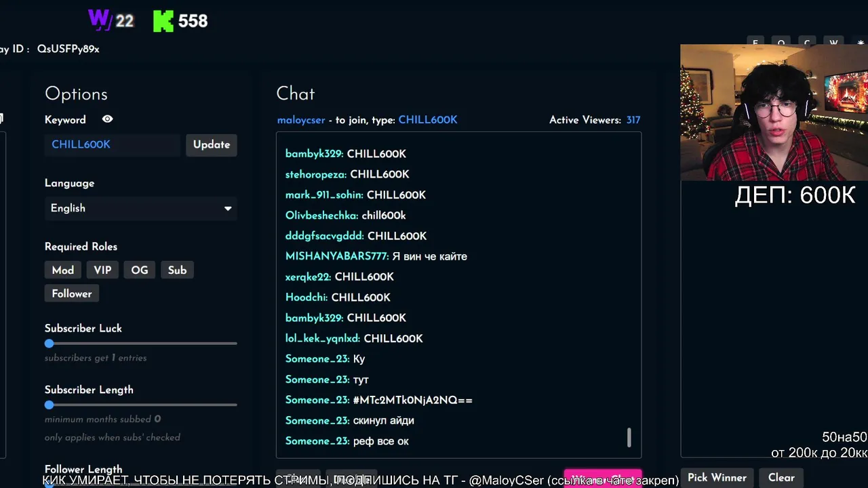Screen dimensions: 868x488
Task: Click username Olivbeshechka in chat
Action: click(x=321, y=216)
